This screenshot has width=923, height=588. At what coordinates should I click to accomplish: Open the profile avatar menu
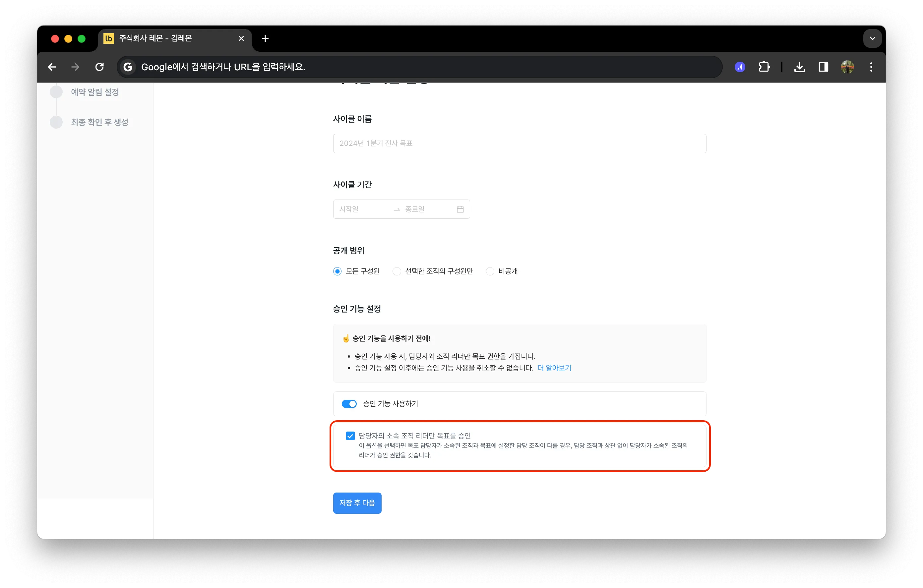pyautogui.click(x=847, y=67)
